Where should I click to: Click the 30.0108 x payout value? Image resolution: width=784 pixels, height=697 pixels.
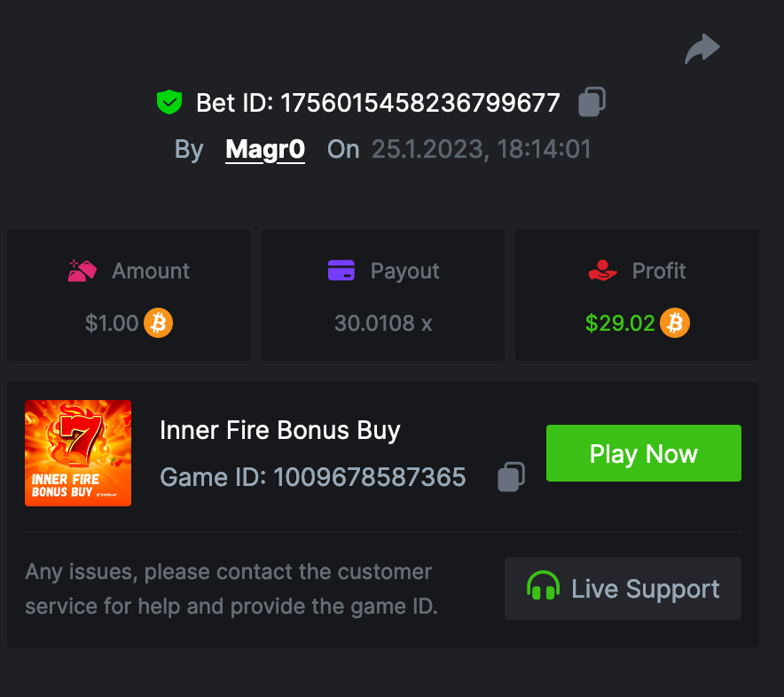(383, 323)
